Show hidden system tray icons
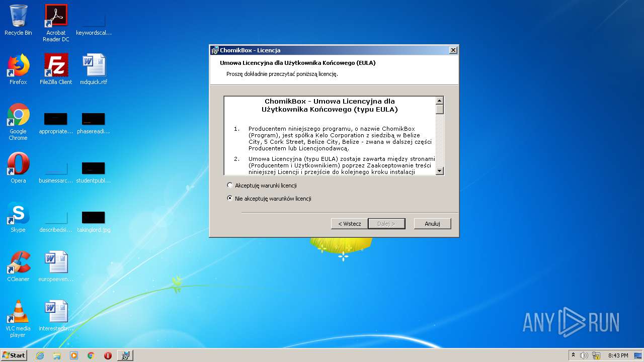 click(573, 355)
